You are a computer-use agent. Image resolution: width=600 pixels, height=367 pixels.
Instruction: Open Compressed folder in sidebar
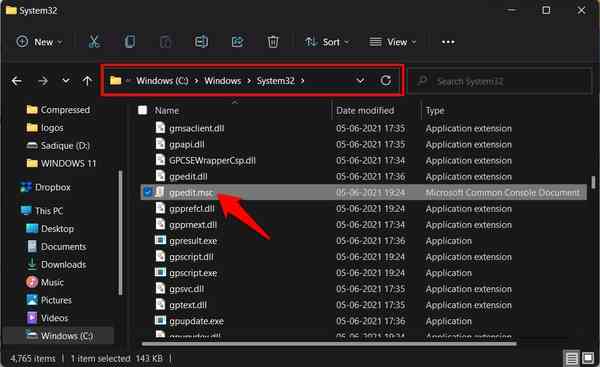(58, 110)
